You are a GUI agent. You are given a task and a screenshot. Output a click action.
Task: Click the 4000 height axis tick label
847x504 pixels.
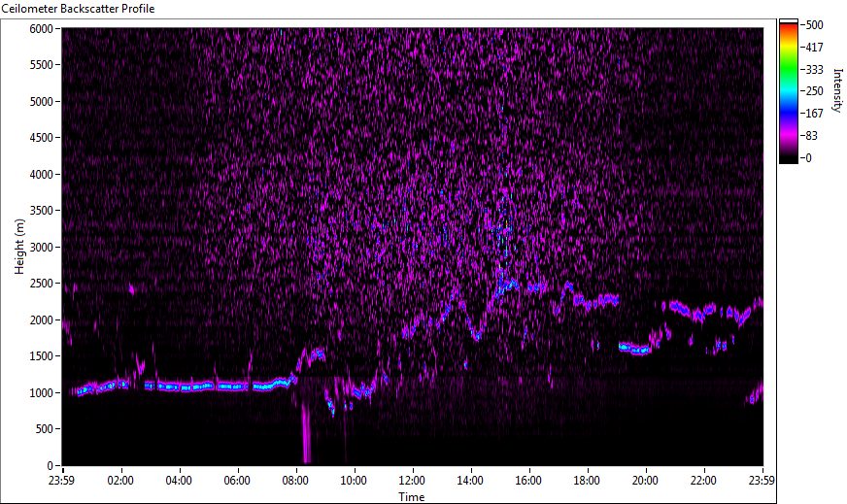pos(41,175)
